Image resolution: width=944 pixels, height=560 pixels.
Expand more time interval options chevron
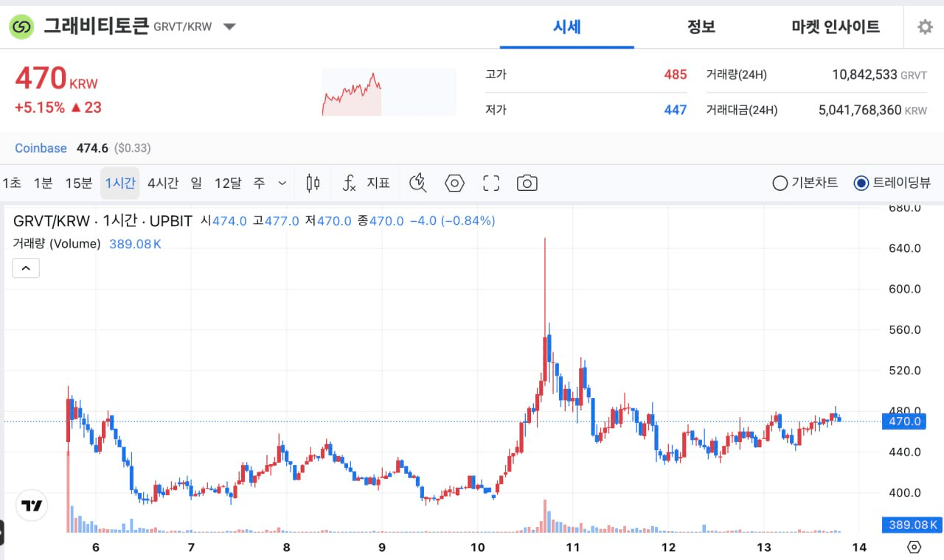click(282, 183)
